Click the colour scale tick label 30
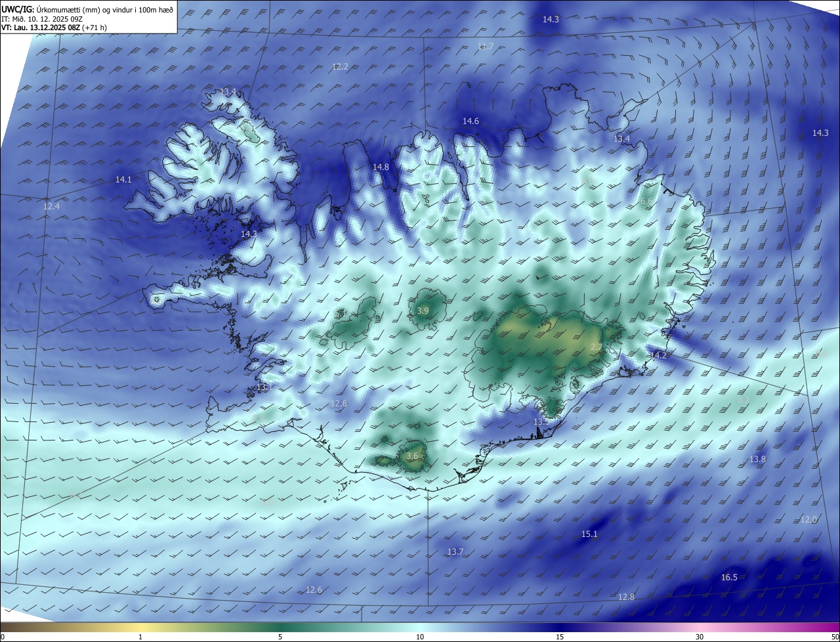This screenshot has width=840, height=642. [x=700, y=637]
